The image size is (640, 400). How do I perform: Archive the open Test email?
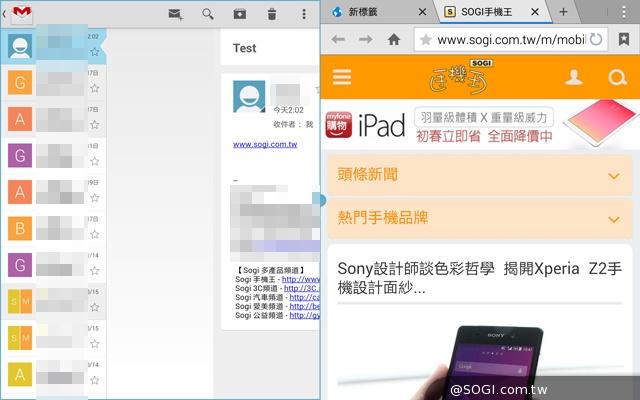click(x=240, y=14)
